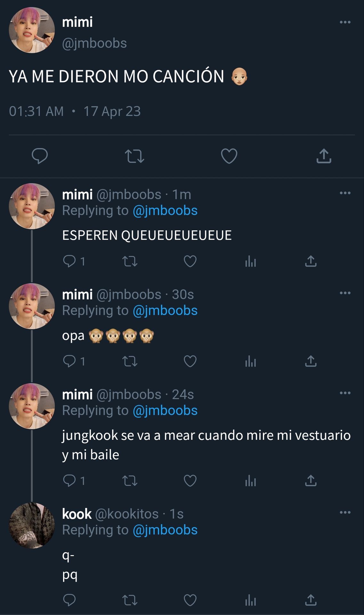Open the @jmboobs mention in kook's reply
Image resolution: width=364 pixels, height=615 pixels.
[x=165, y=530]
